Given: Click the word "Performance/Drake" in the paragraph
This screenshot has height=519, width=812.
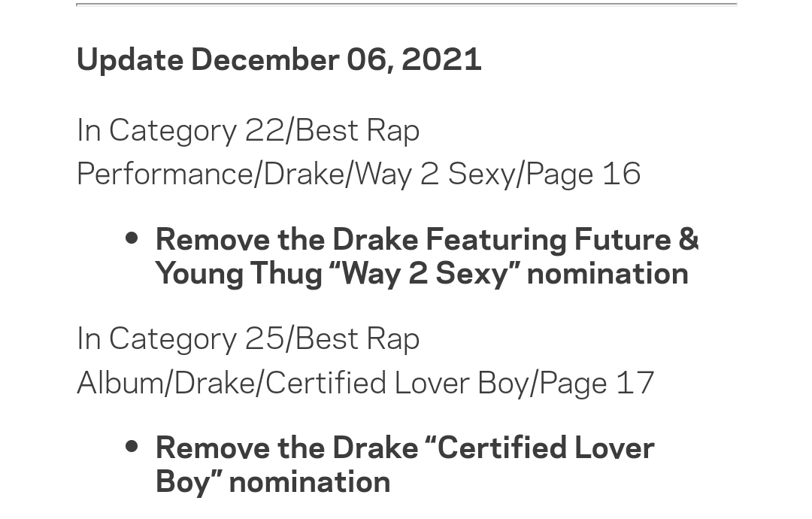Looking at the screenshot, I should click(211, 174).
